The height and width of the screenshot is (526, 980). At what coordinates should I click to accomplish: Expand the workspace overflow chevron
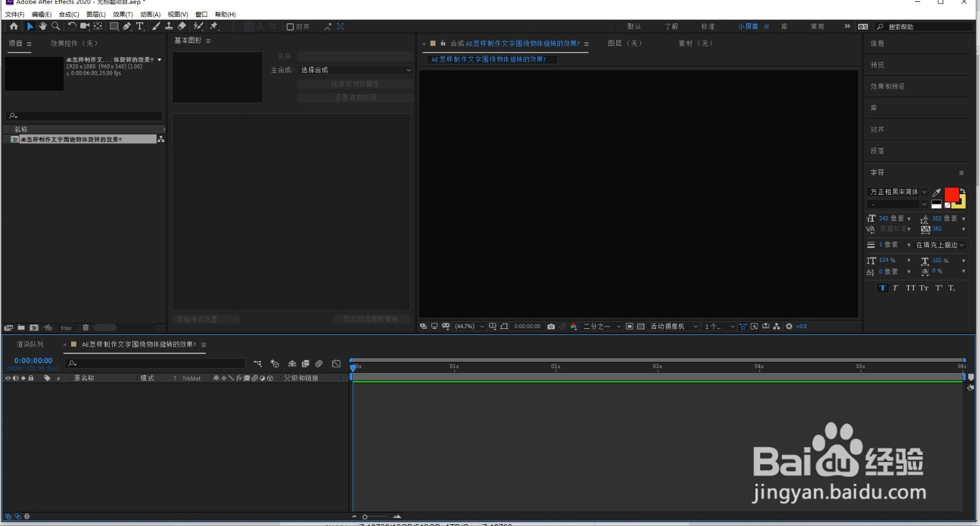pos(847,26)
